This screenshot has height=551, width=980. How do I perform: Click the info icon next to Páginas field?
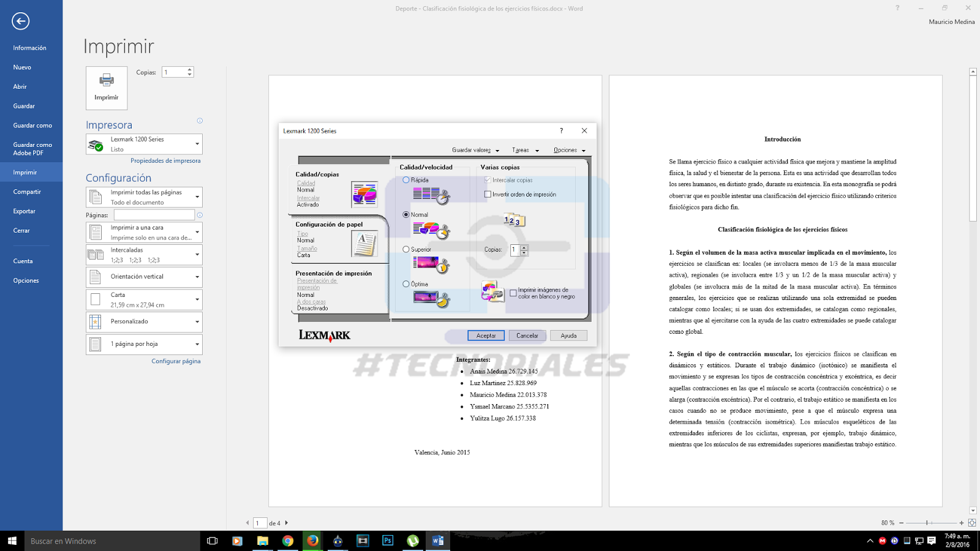(x=200, y=215)
